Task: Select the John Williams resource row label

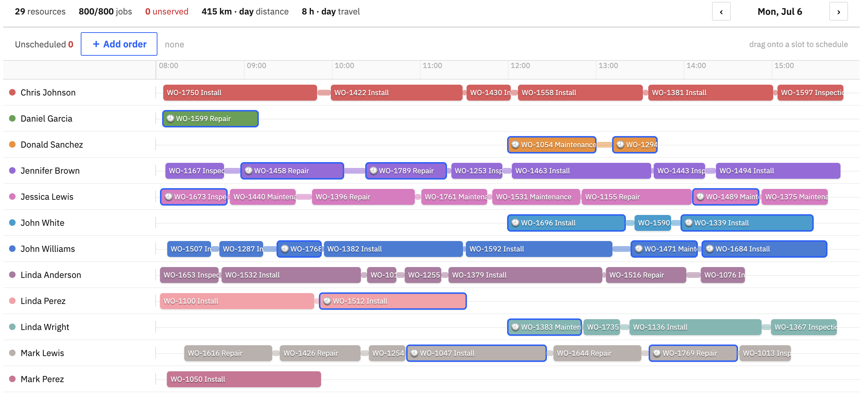Action: 48,249
